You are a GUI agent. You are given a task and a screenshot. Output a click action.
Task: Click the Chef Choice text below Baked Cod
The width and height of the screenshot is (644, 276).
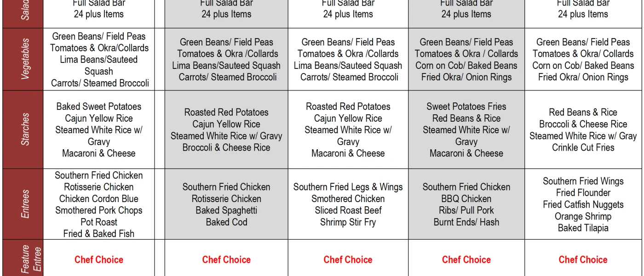(x=226, y=259)
